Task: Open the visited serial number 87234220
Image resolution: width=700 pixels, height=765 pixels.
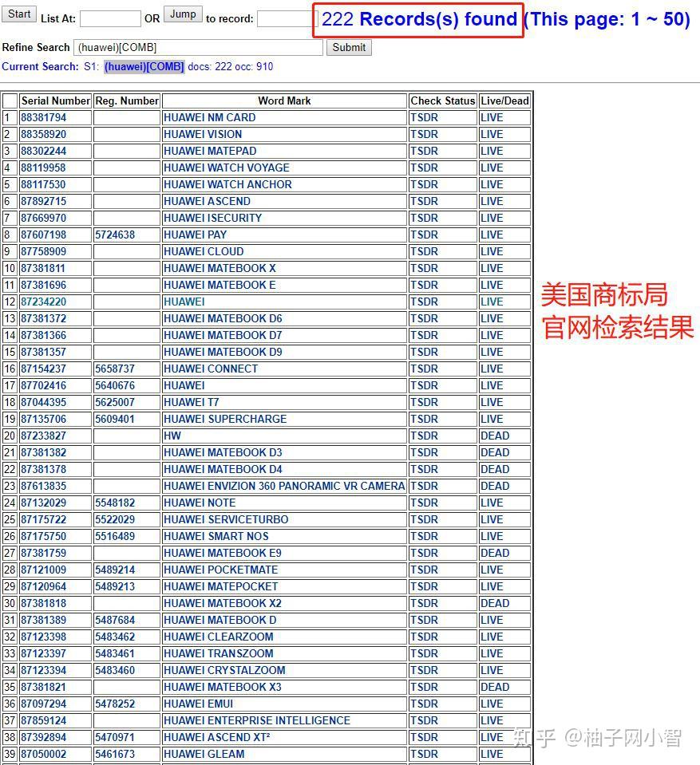Action: coord(43,302)
